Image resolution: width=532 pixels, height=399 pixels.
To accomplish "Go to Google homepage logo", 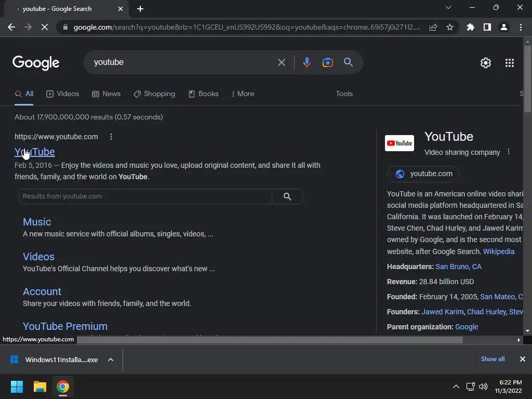I will pyautogui.click(x=36, y=63).
